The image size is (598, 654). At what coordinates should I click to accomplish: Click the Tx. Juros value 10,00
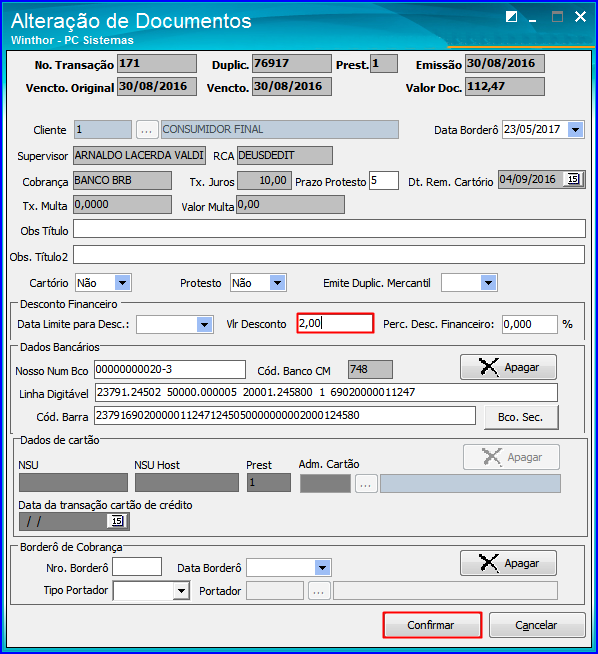(264, 180)
